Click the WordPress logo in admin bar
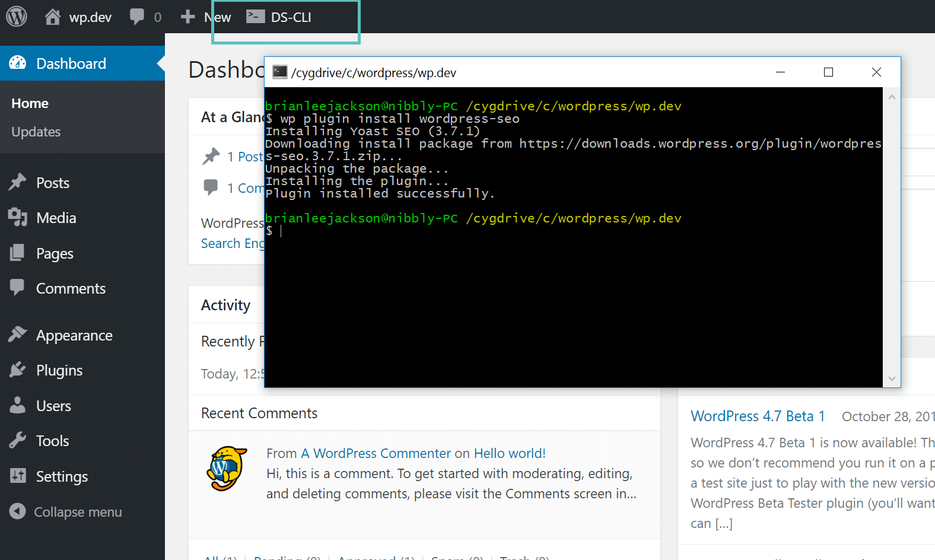 pos(17,17)
